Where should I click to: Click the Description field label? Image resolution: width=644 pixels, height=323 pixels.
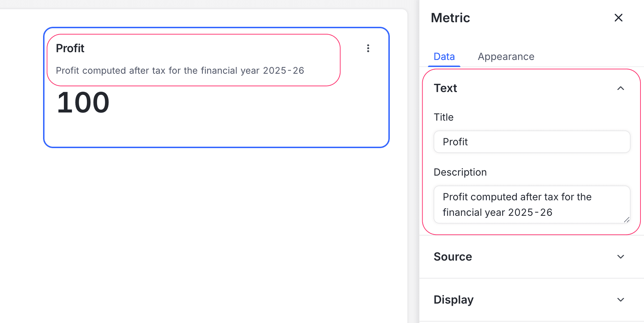(x=460, y=172)
